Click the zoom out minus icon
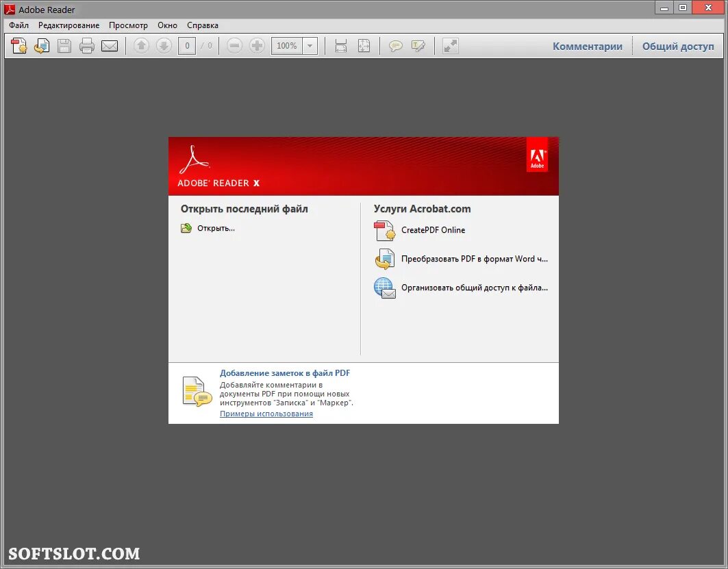Viewport: 728px width, 569px height. click(x=234, y=45)
